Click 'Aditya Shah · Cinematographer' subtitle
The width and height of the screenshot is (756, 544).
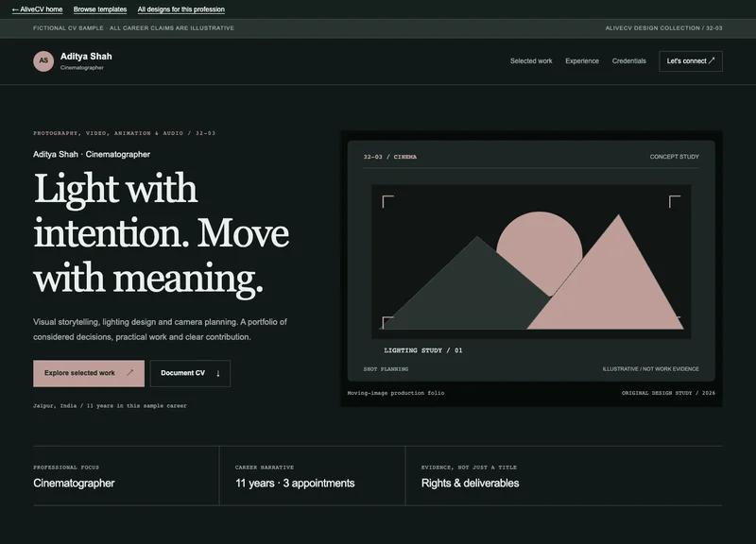click(92, 154)
